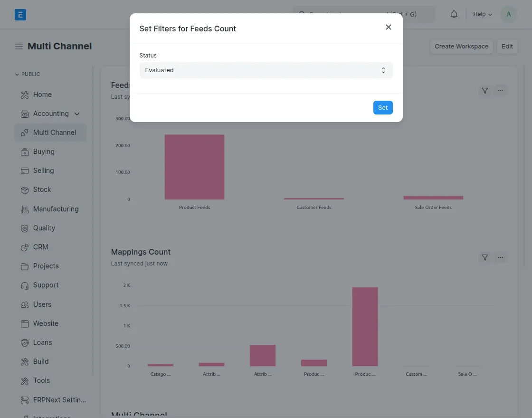Open the ellipsis menu on Mappings Count
This screenshot has width=532, height=418.
(501, 257)
